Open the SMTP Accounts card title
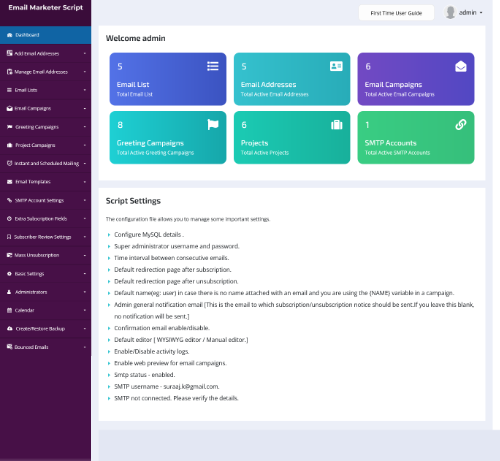Image resolution: width=500 pixels, height=461 pixels. tap(391, 143)
